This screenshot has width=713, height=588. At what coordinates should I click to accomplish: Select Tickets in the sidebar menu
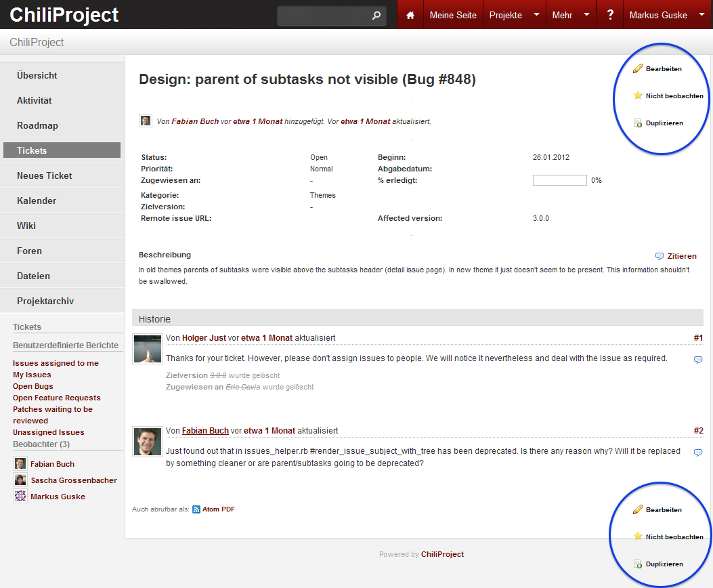click(62, 150)
